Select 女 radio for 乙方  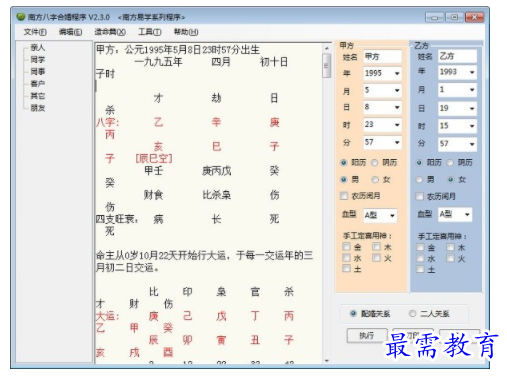[450, 180]
